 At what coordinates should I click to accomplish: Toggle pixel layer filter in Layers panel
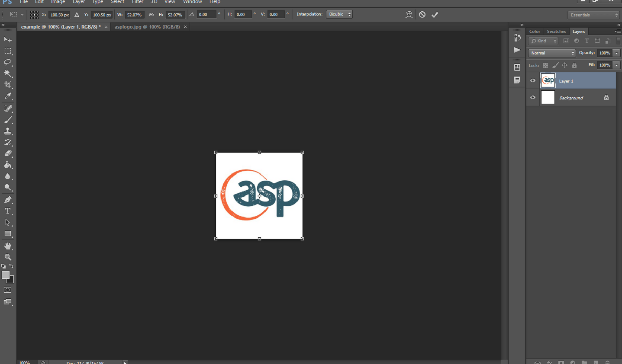[566, 41]
